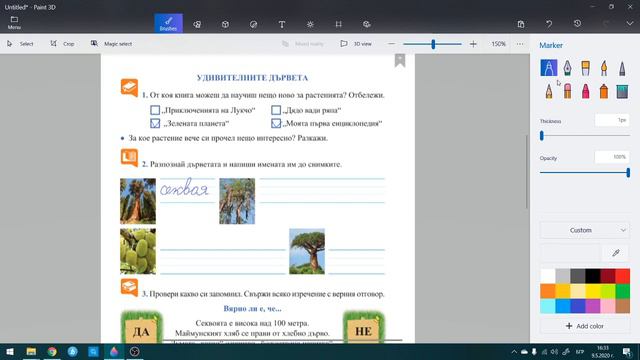640x360 pixels.
Task: Click the Undo arrow
Action: [x=549, y=24]
